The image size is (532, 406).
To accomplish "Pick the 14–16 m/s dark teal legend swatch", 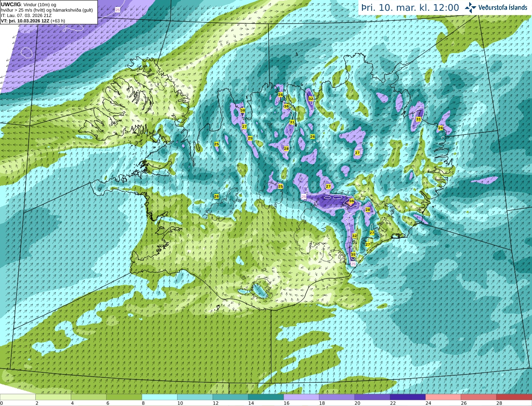I will coord(266,397).
